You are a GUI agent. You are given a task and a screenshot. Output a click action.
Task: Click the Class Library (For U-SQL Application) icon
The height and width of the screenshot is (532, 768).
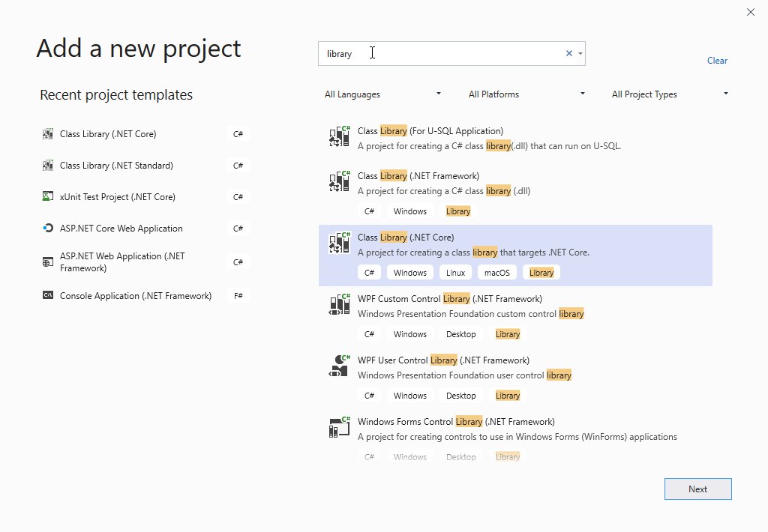click(x=340, y=136)
